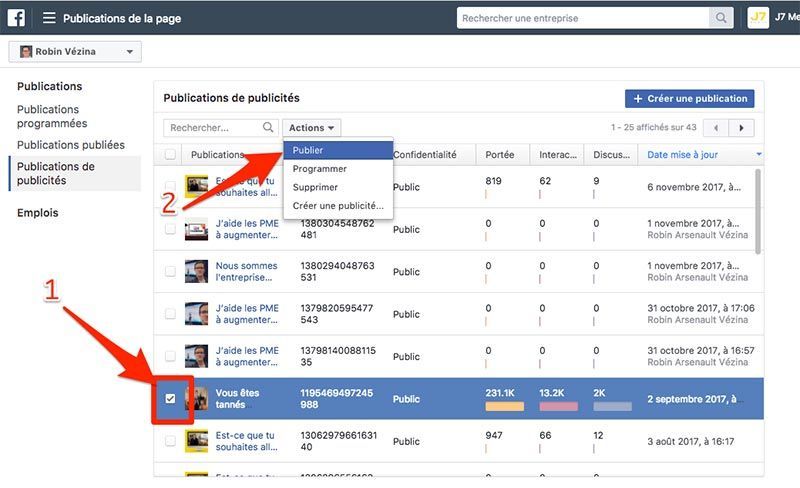The width and height of the screenshot is (800, 488).
Task: Sort by Date mise à jour column arrow
Action: [759, 155]
